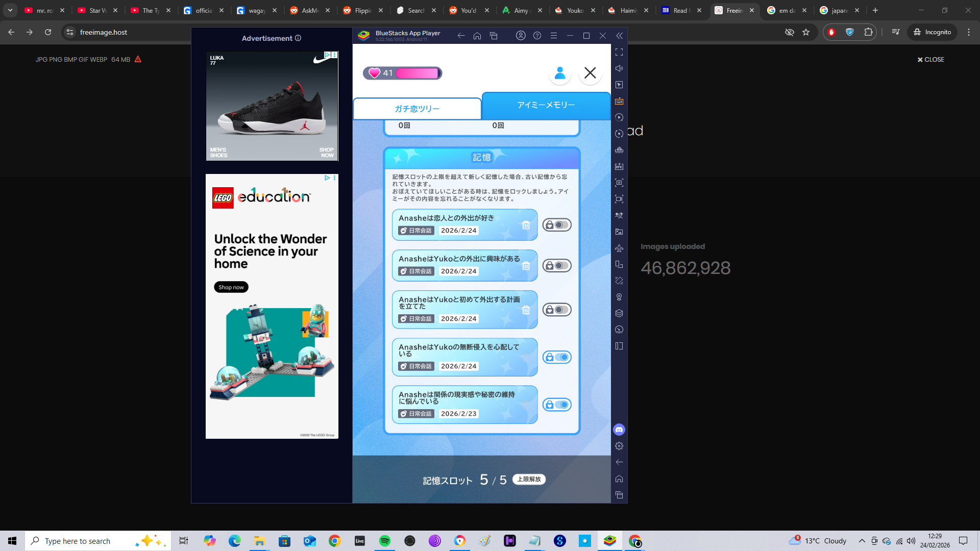The height and width of the screenshot is (551, 980).
Task: Disable lock on 関係の現実感や秘密の維持 memory
Action: point(556,405)
